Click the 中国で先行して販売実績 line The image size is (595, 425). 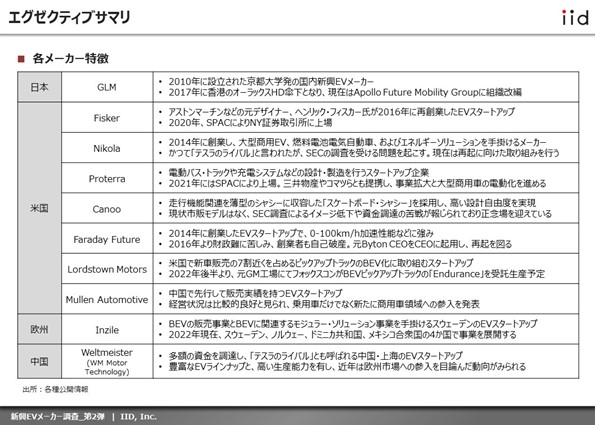(255, 293)
